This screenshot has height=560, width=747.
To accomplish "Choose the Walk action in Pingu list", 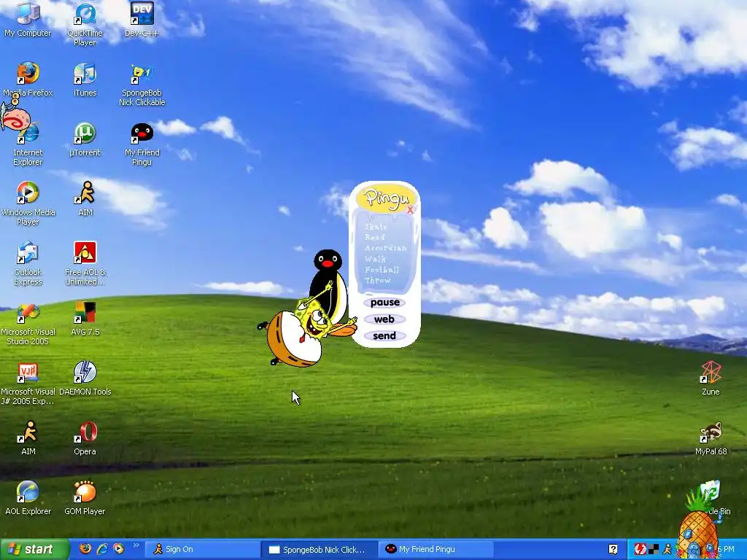I will (376, 259).
